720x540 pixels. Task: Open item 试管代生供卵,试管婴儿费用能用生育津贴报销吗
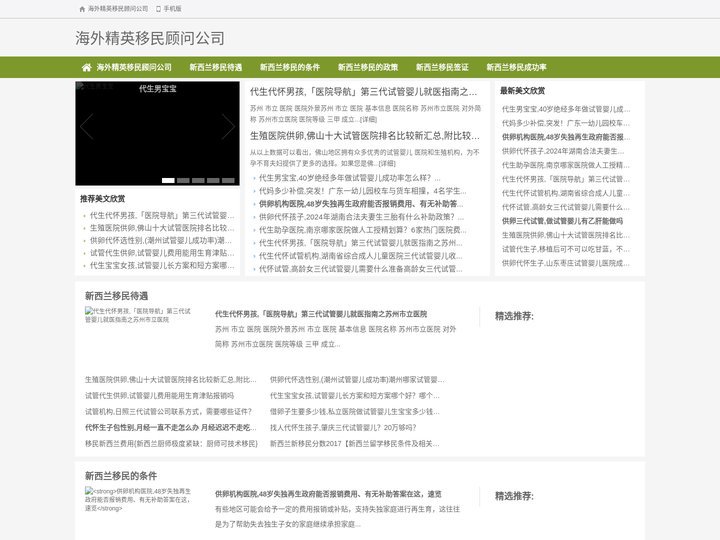click(x=159, y=395)
